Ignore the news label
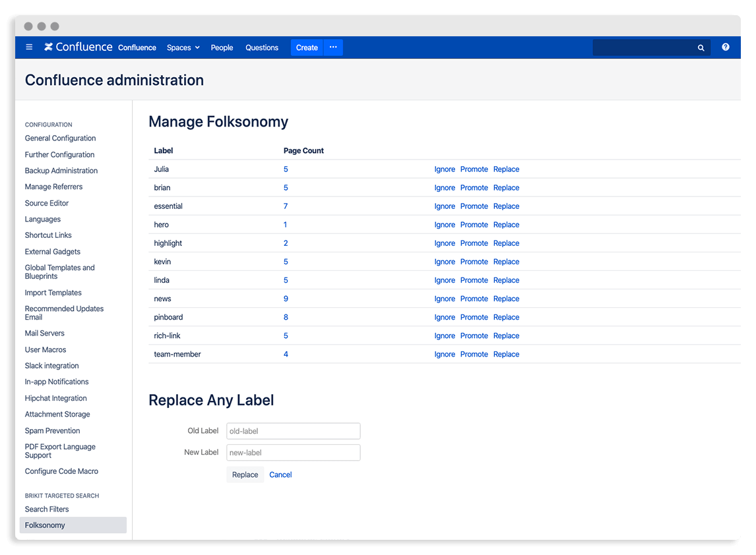 (x=445, y=299)
